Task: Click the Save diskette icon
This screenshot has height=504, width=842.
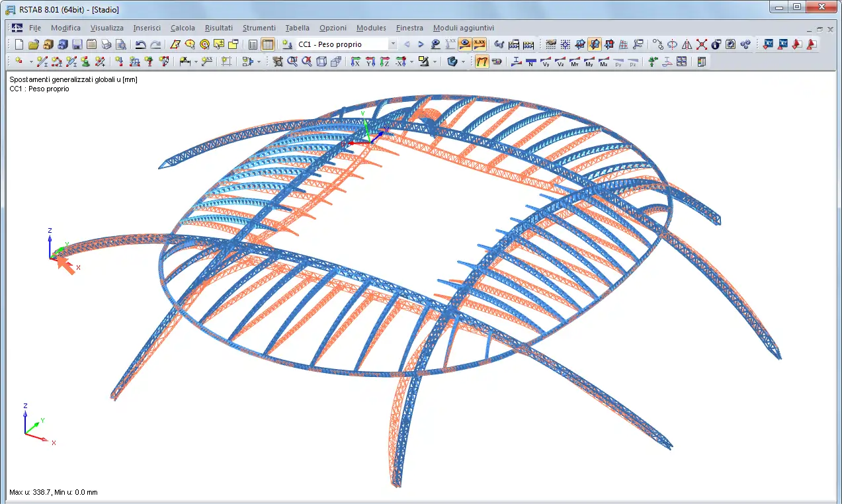Action: pos(77,44)
